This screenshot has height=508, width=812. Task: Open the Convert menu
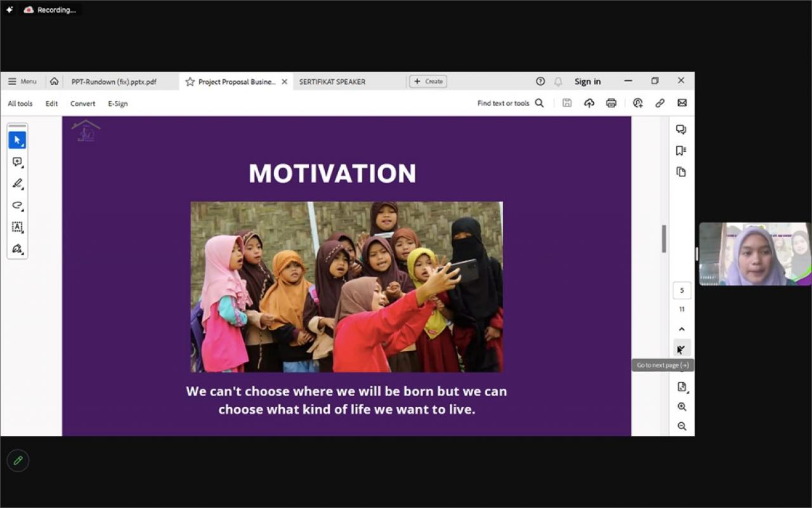pyautogui.click(x=82, y=104)
